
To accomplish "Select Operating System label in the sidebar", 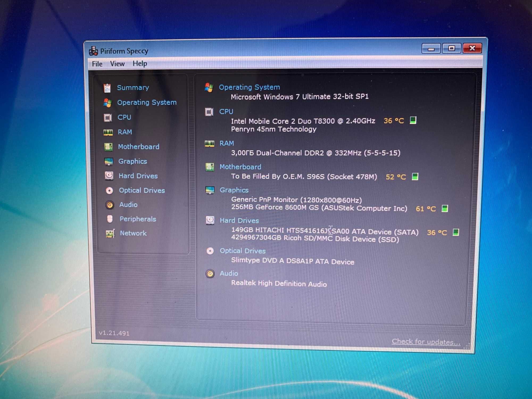I will click(147, 102).
